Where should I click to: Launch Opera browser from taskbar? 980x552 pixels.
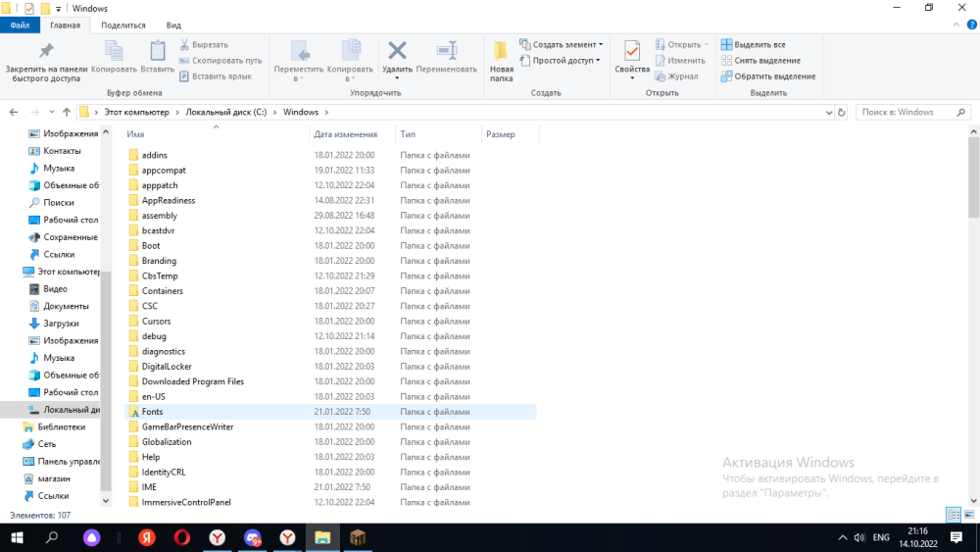[182, 537]
